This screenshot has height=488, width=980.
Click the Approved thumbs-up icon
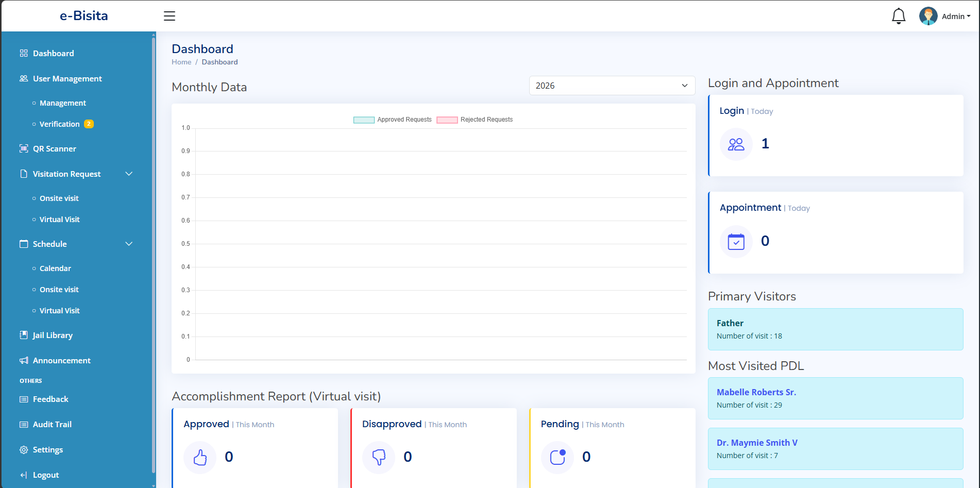pyautogui.click(x=200, y=457)
